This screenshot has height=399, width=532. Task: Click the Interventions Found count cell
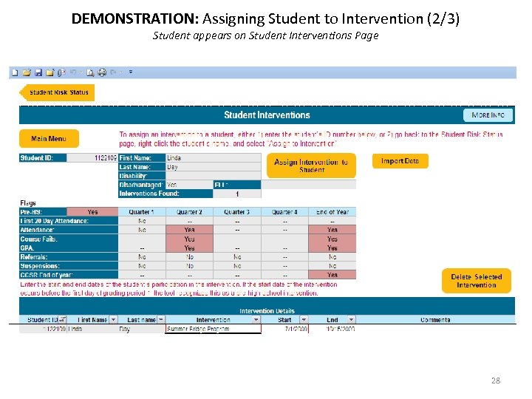coord(237,194)
